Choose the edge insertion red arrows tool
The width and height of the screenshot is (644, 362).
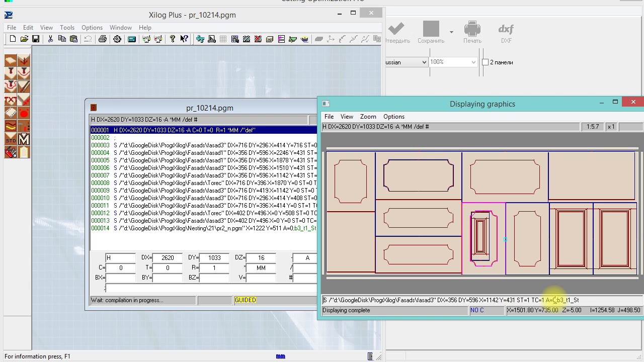coord(24,101)
